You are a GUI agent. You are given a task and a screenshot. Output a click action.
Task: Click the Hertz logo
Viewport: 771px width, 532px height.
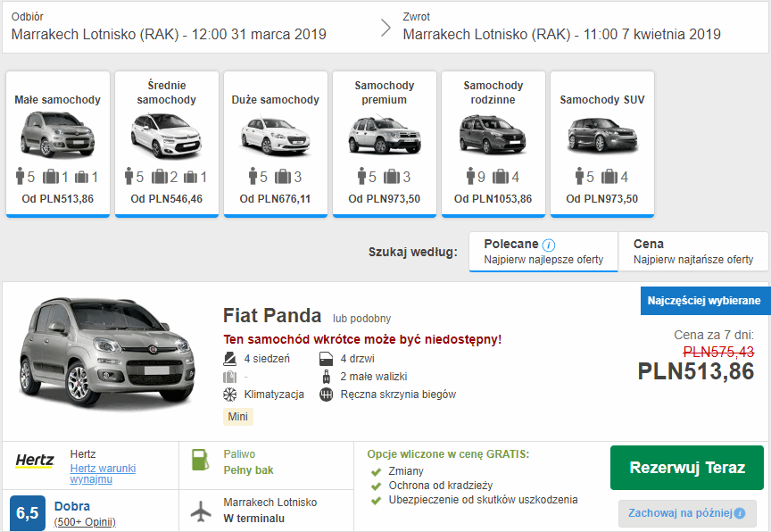point(35,461)
